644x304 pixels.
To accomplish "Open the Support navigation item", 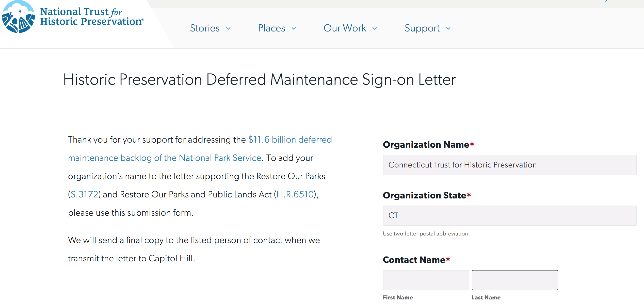I will tap(422, 28).
